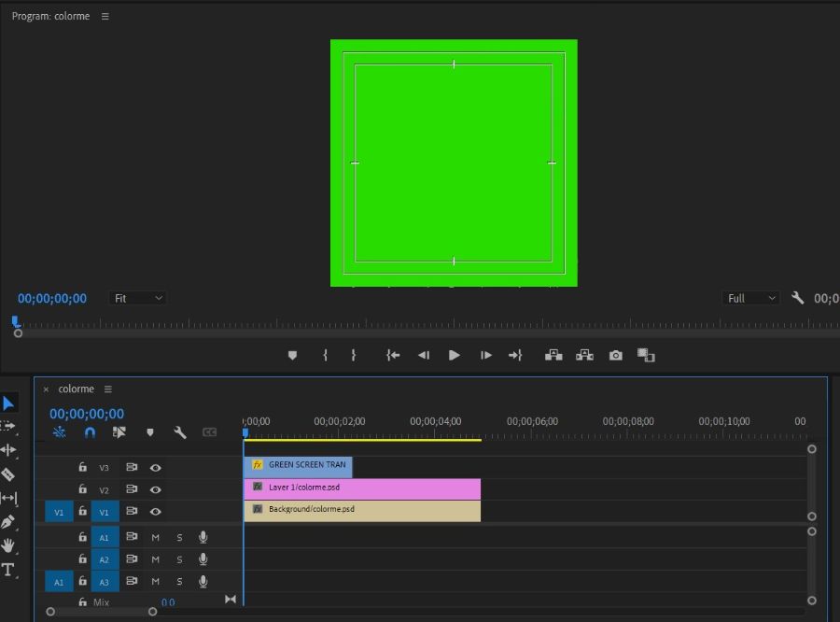Close the colorme sequence tab
Viewport: 840px width, 622px height.
(46, 389)
